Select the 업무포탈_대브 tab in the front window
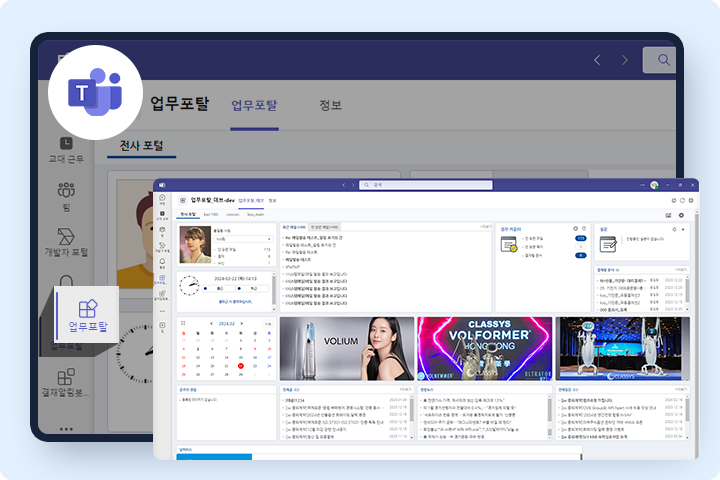 [x=251, y=201]
